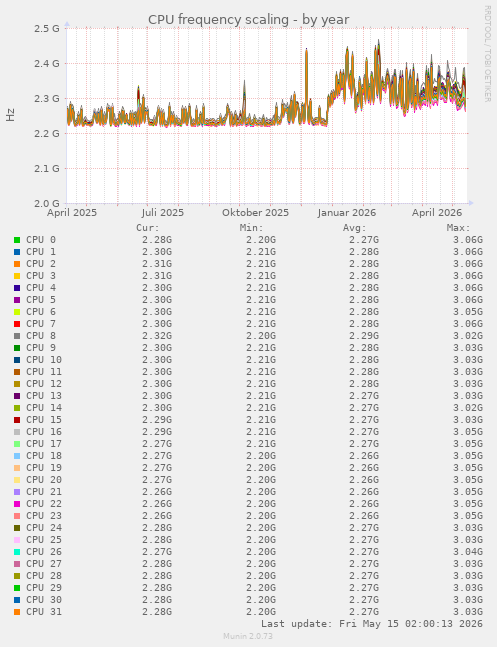Viewport: 497px width, 647px height.
Task: Select the CPU 15 legend label
Action: (x=44, y=419)
